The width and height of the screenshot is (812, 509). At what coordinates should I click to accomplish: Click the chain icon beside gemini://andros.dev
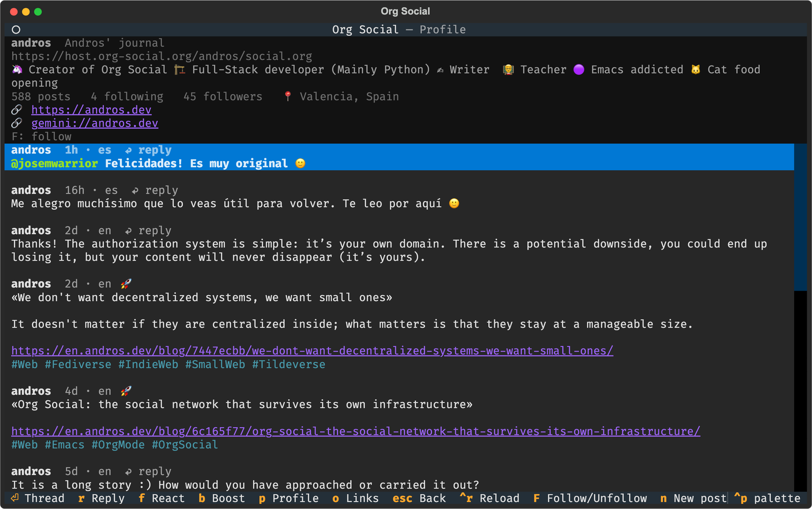click(x=17, y=123)
